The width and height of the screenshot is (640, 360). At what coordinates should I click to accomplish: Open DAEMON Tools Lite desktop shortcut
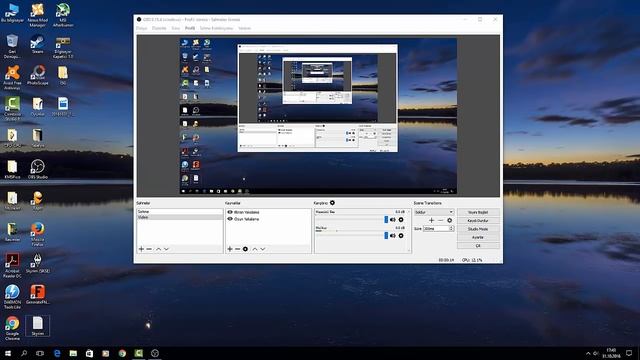coord(12,297)
